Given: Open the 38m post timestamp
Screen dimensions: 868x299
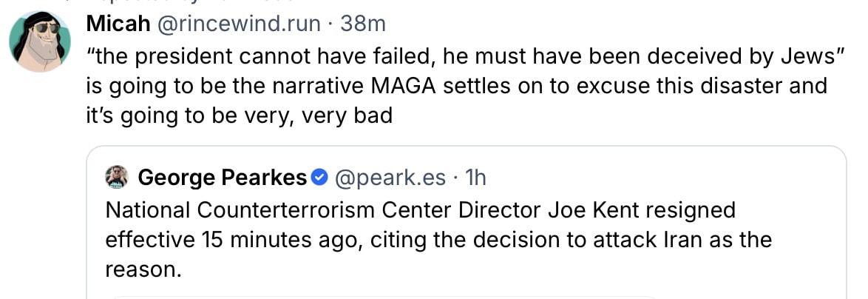Looking at the screenshot, I should pyautogui.click(x=363, y=24).
